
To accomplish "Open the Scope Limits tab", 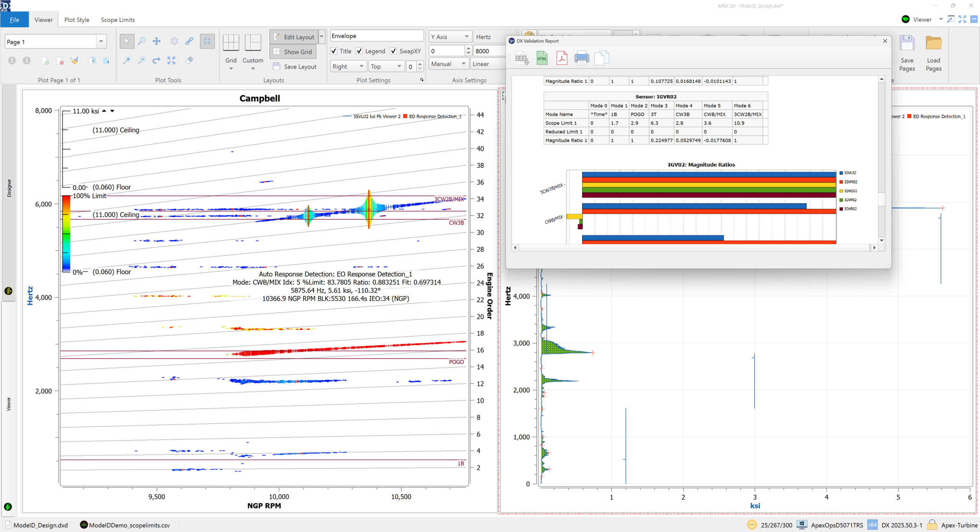I will point(118,20).
